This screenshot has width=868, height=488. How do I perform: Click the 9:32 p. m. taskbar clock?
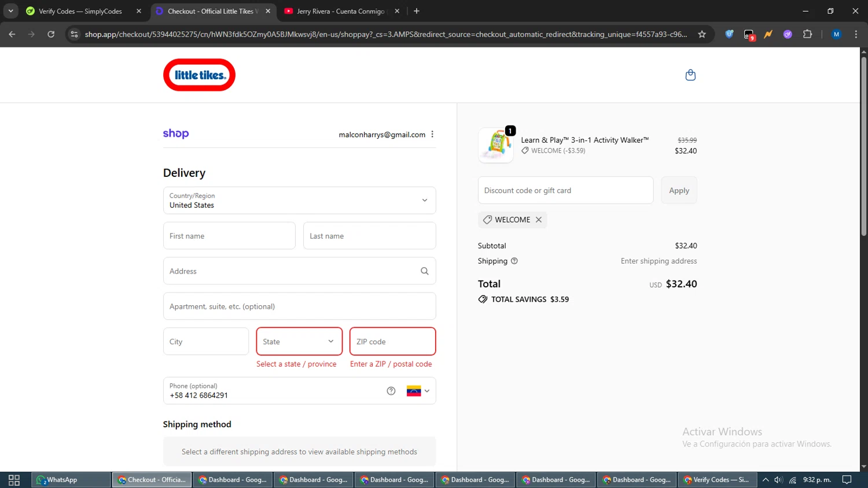817,480
